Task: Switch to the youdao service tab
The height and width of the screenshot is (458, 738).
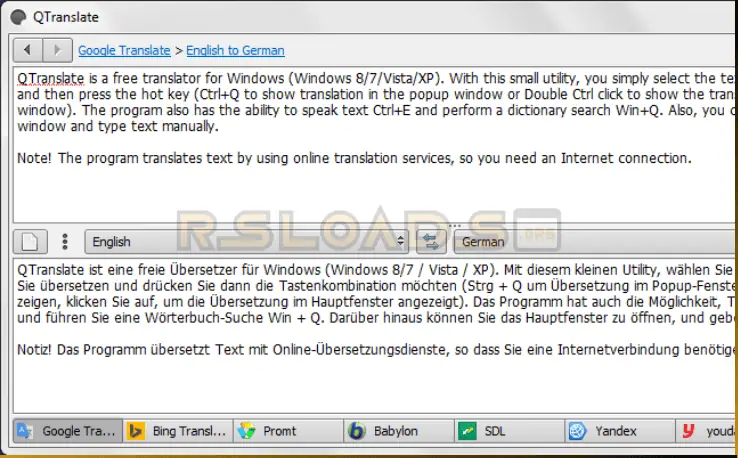Action: click(706, 431)
